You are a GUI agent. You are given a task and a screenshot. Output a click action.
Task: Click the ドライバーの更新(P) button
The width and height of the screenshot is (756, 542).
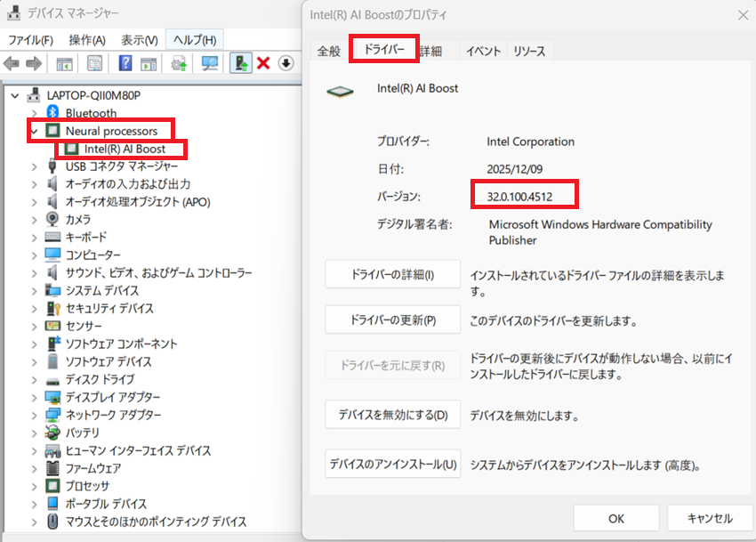pos(392,320)
